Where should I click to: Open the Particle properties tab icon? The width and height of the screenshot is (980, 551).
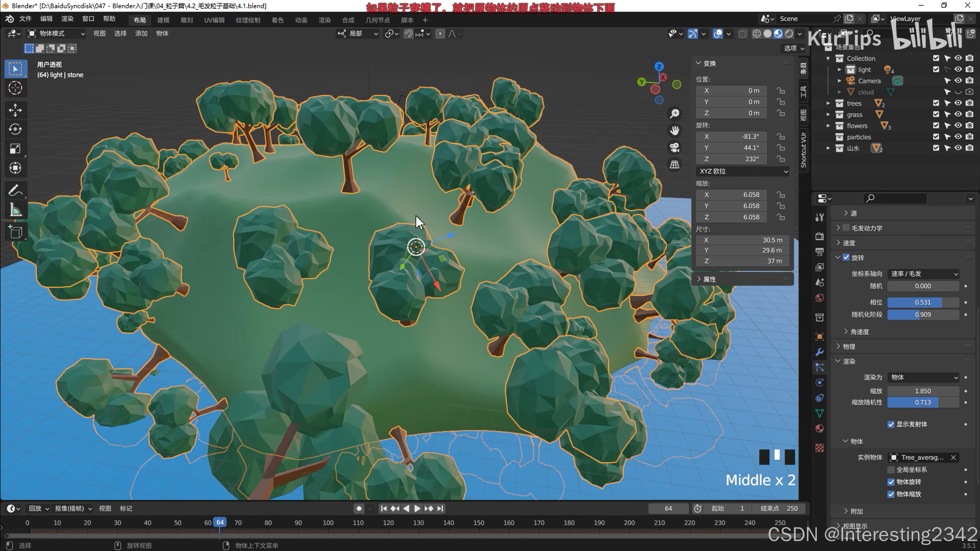[x=820, y=367]
